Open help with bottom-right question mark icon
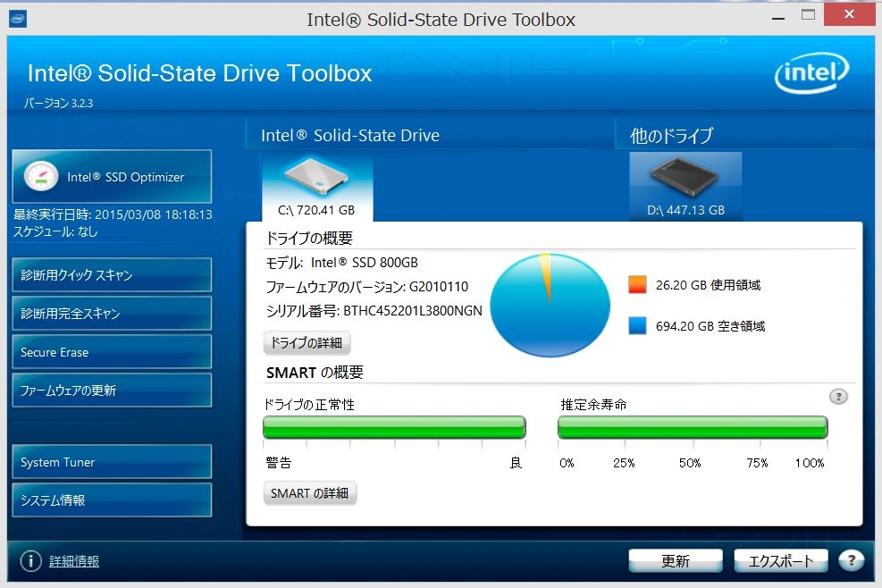 coord(851,560)
